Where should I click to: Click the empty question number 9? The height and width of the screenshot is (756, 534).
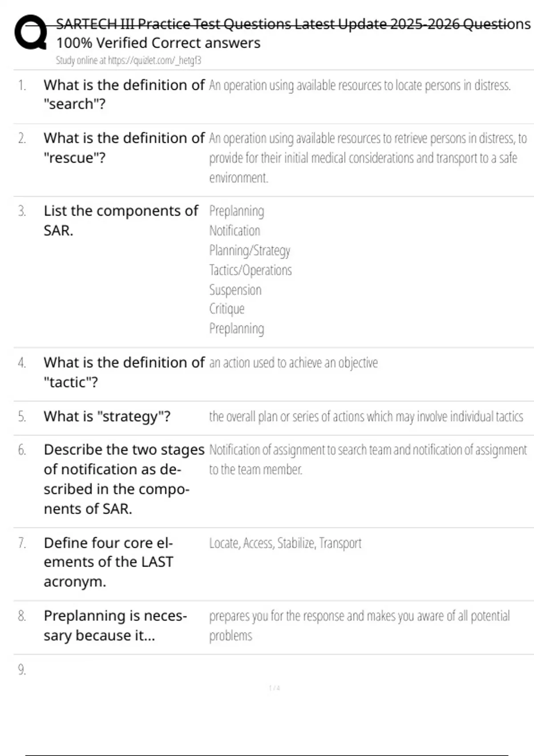[22, 670]
